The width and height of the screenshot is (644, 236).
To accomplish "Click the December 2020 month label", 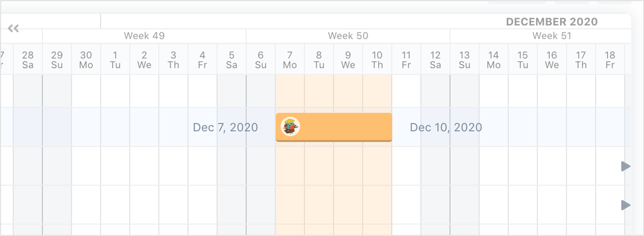I will pyautogui.click(x=552, y=22).
